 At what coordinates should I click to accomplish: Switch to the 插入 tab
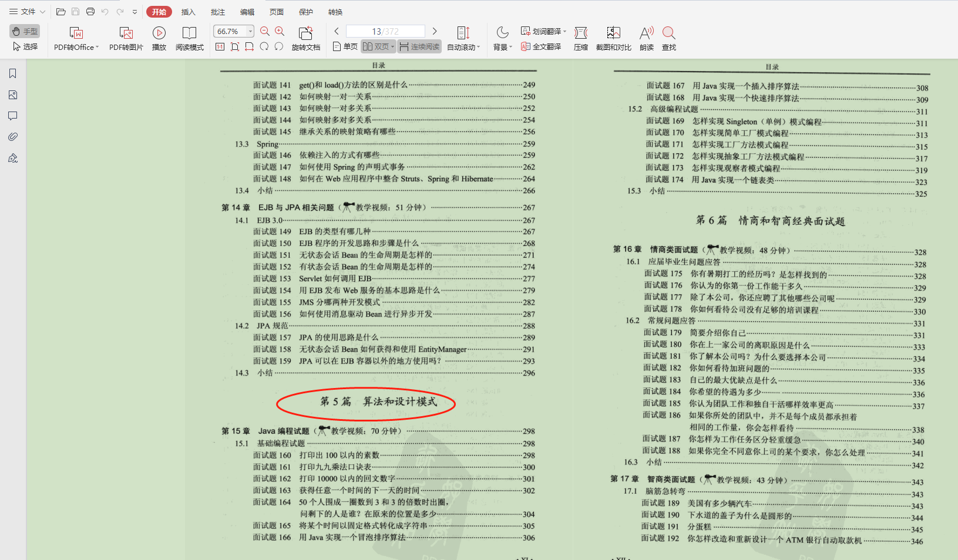point(188,12)
